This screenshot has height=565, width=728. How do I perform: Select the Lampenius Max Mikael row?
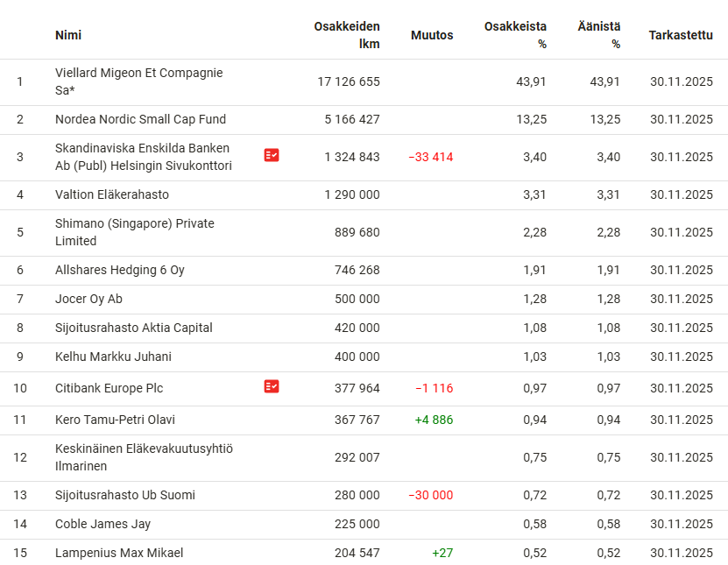pyautogui.click(x=119, y=553)
